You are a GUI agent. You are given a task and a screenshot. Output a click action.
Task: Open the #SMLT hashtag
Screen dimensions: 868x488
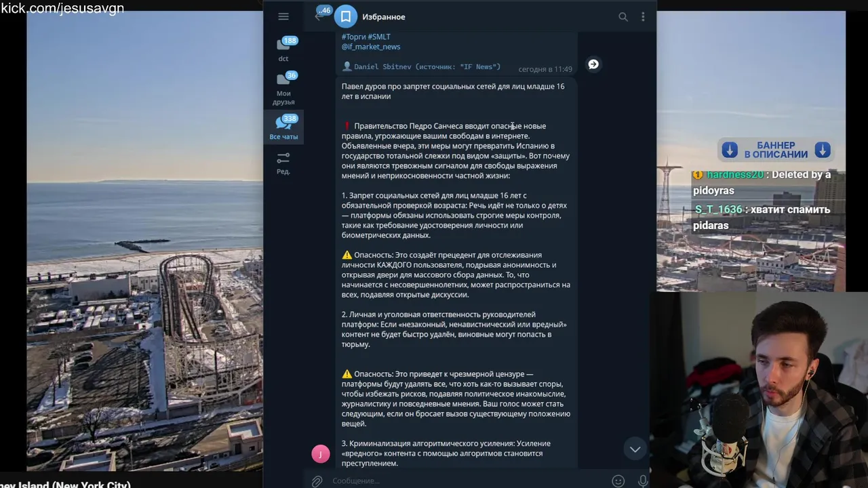tap(379, 37)
